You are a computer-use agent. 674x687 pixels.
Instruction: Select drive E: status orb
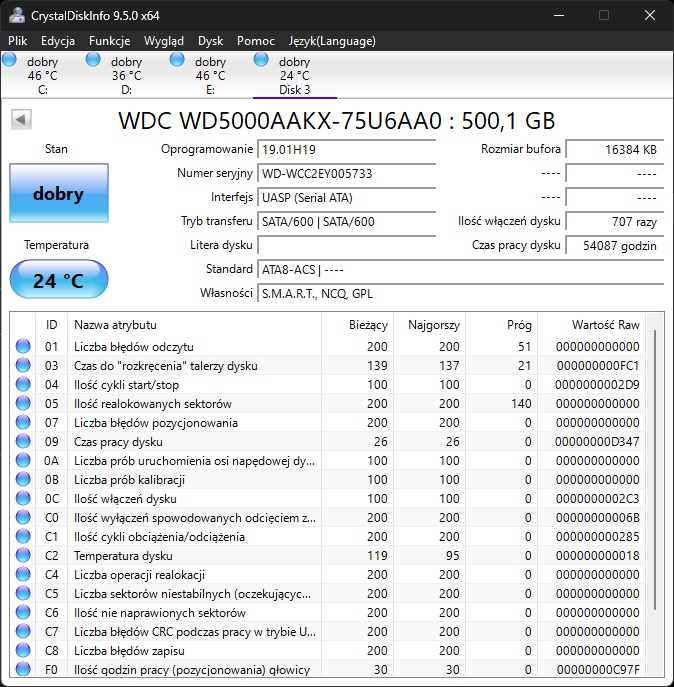(177, 61)
